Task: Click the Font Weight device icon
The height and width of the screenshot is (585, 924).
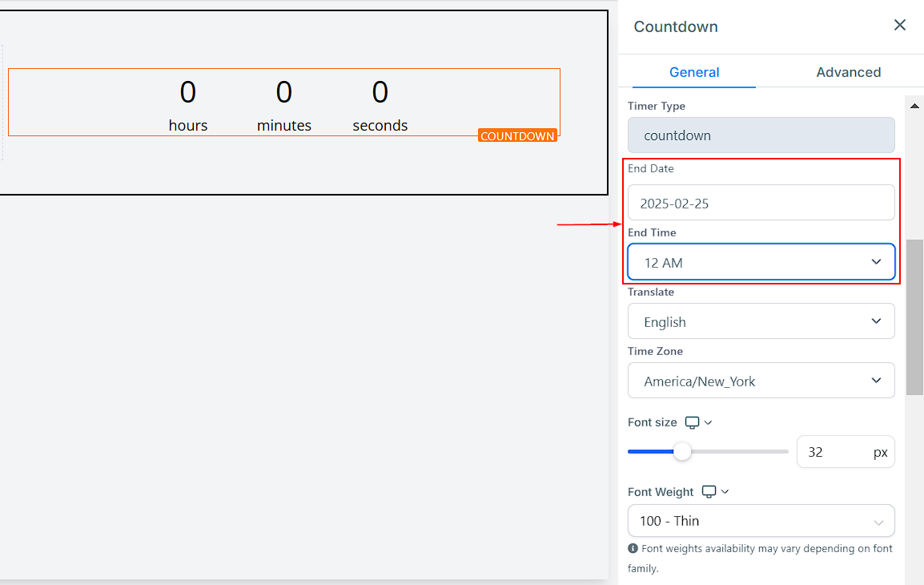Action: tap(709, 491)
